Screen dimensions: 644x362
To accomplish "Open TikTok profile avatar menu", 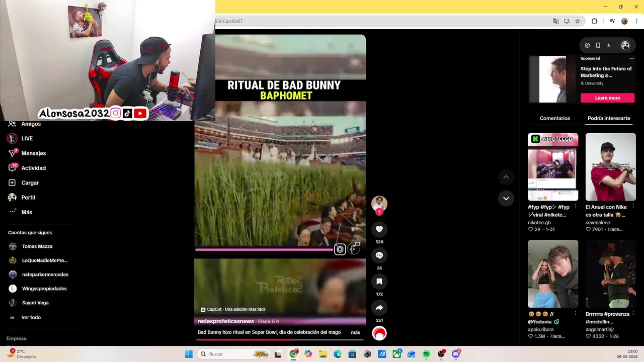I will (625, 45).
